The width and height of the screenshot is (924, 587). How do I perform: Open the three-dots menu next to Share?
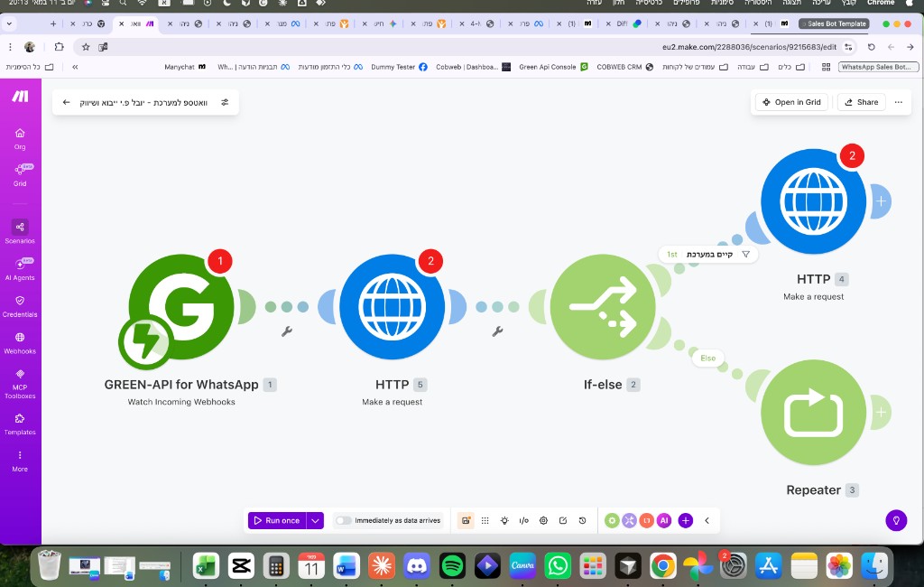tap(899, 102)
